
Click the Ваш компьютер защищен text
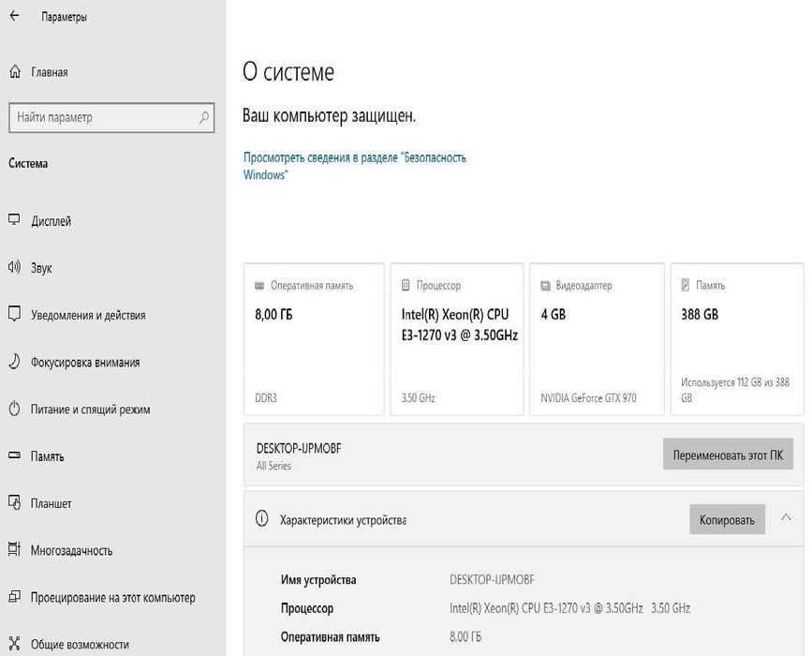click(x=330, y=115)
